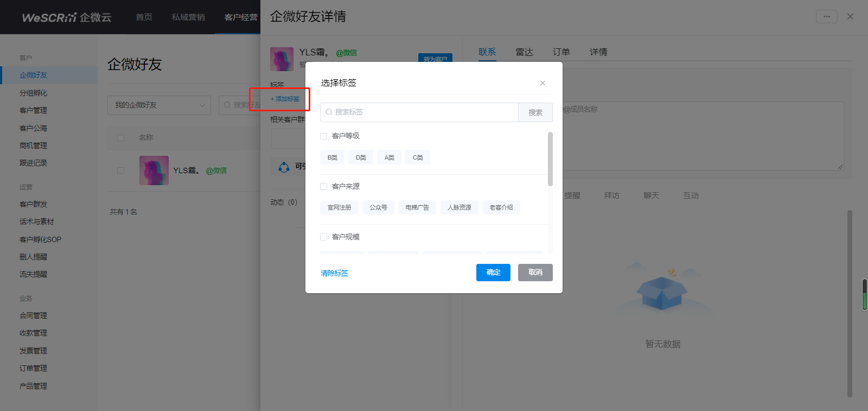Viewport: 868px width, 411px height.
Task: Close the 企微好友详情 panel
Action: point(850,17)
